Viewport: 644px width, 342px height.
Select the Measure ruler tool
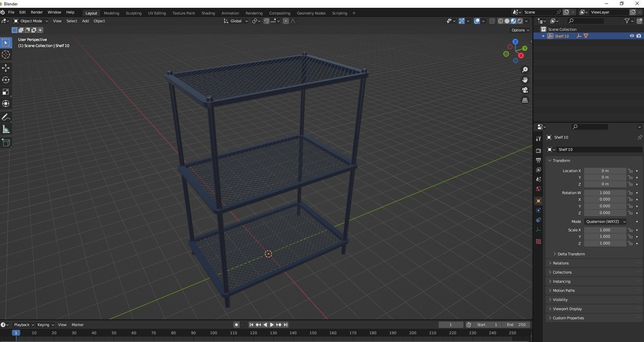coord(6,129)
